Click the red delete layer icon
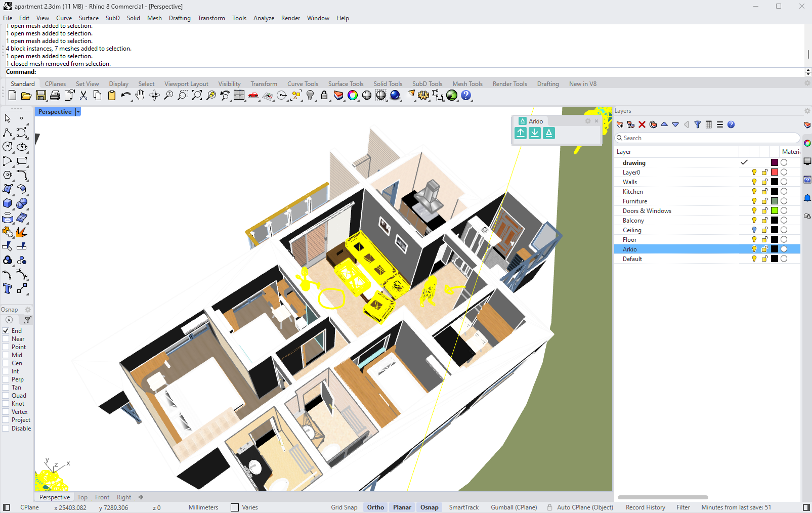812x513 pixels. point(642,124)
